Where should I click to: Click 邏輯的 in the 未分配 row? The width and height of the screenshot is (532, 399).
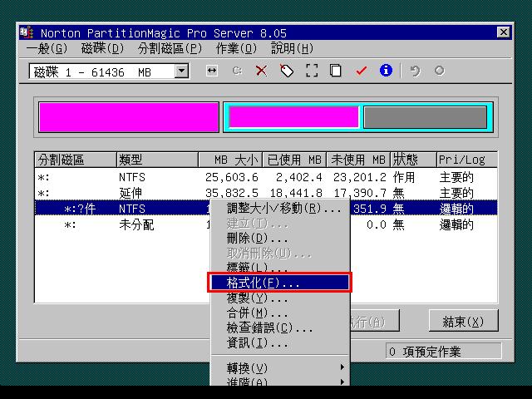[x=456, y=224]
